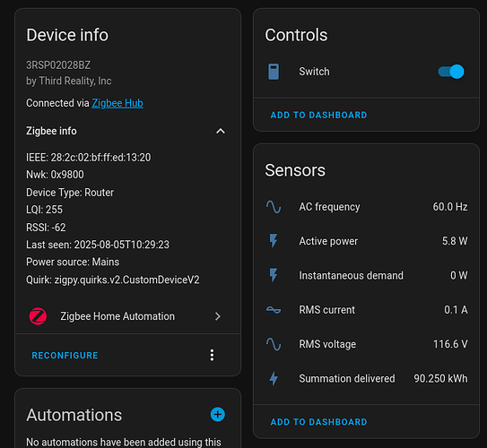Image resolution: width=487 pixels, height=448 pixels.
Task: Click the Switch entity device icon
Action: [x=274, y=72]
